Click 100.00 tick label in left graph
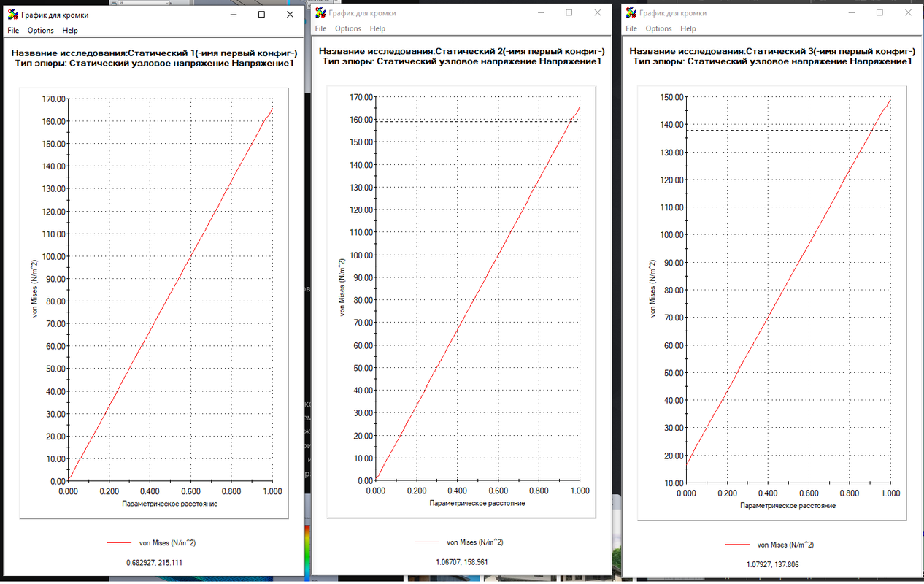The width and height of the screenshot is (924, 584). (55, 256)
